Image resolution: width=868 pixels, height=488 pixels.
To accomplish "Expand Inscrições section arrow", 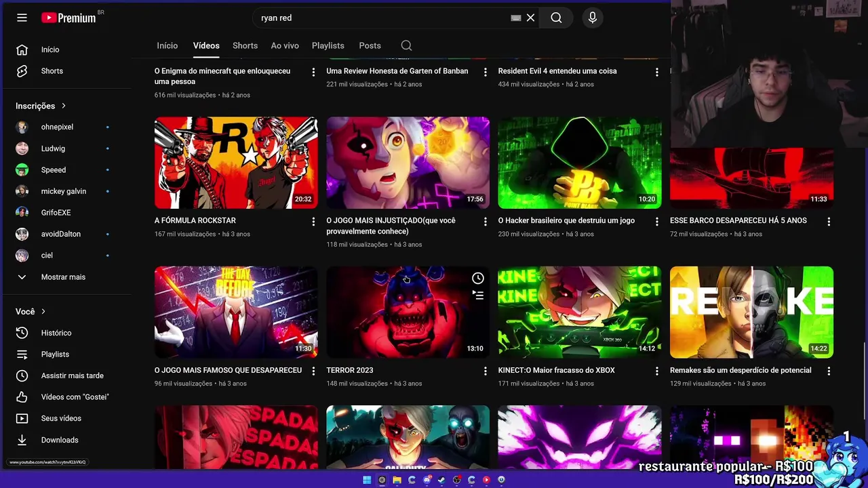I will (x=63, y=106).
